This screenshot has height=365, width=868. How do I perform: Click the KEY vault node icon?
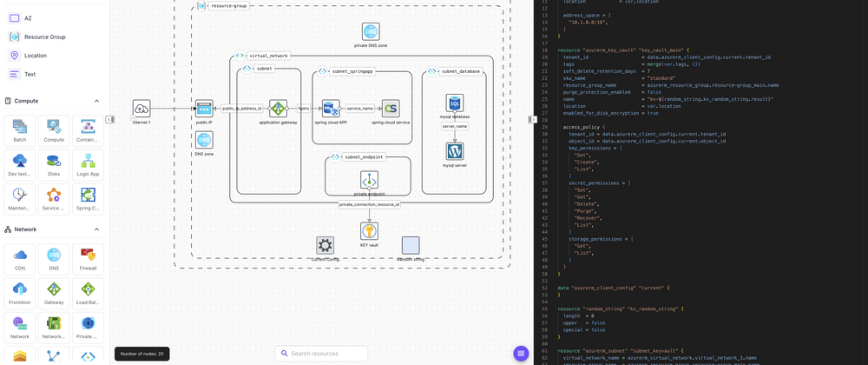click(x=369, y=231)
